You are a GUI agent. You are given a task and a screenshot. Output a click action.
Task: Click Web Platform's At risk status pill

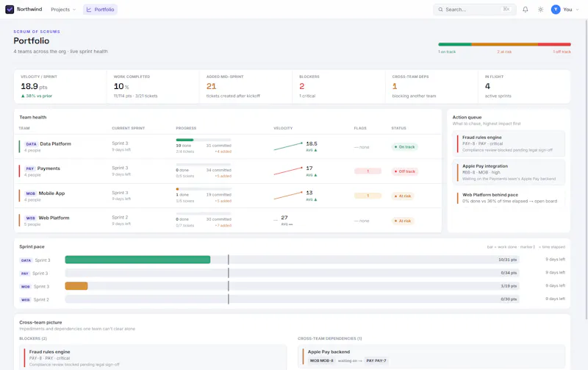402,221
